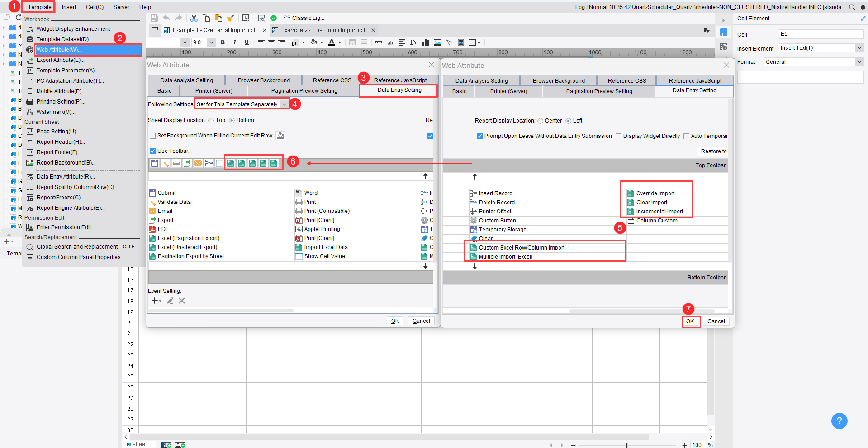Click Cancel in the left Web Attribute dialog
Viewport: 868px width, 448px height.
pos(421,321)
